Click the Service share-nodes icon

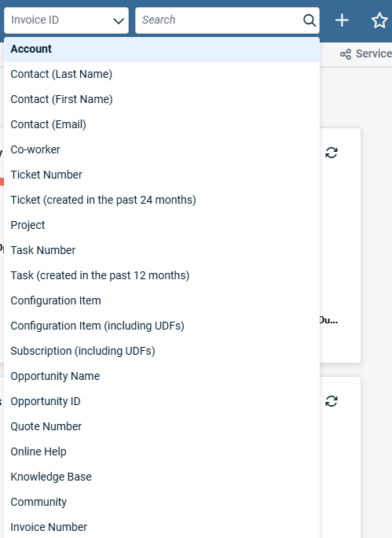346,54
